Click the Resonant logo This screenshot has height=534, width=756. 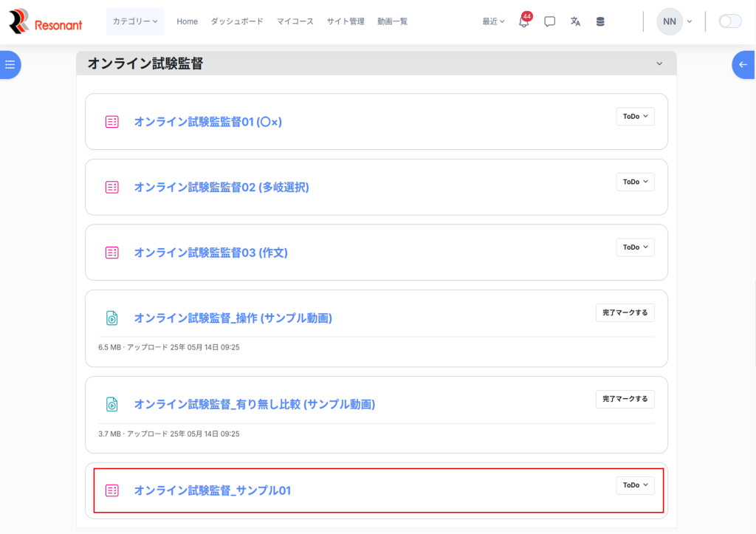coord(46,22)
